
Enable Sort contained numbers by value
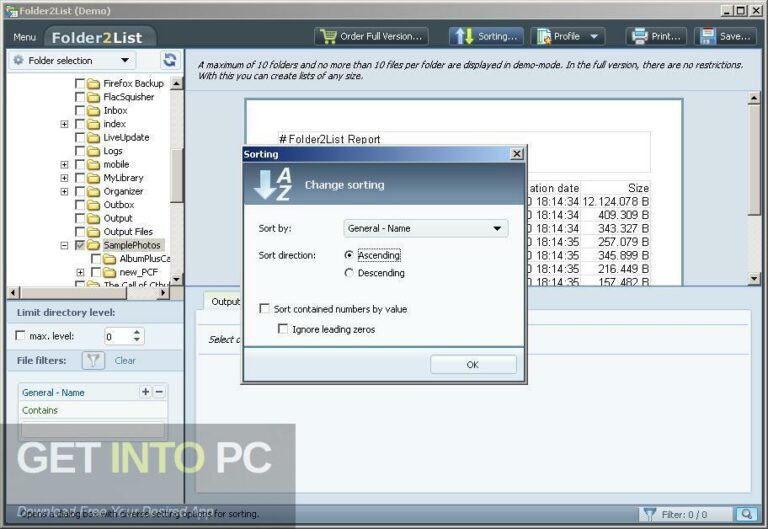(x=264, y=309)
